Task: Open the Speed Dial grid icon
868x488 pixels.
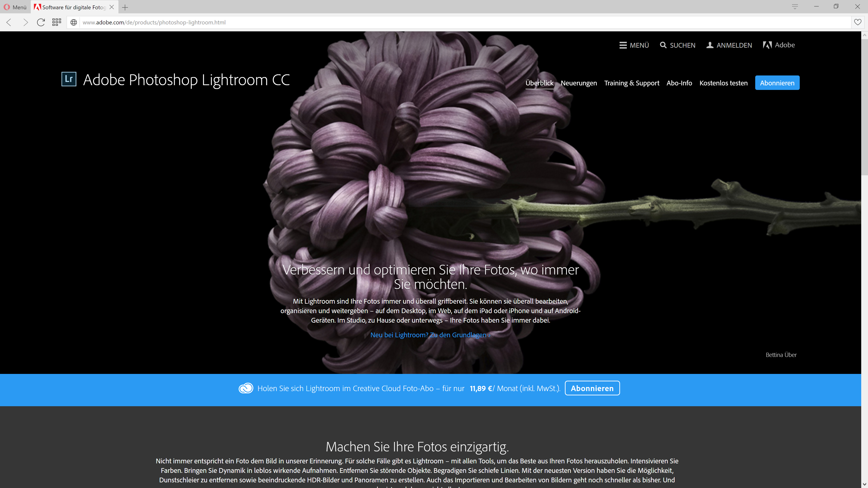Action: coord(57,23)
